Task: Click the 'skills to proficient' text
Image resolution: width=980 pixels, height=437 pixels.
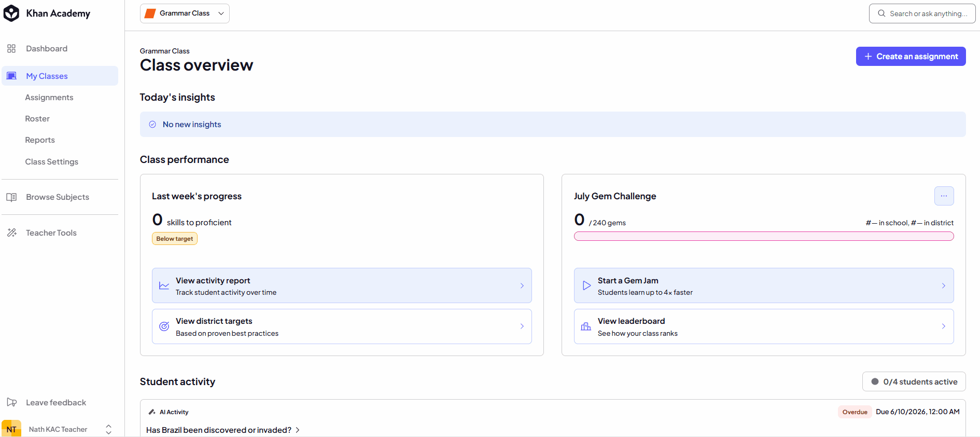Action: pos(199,223)
